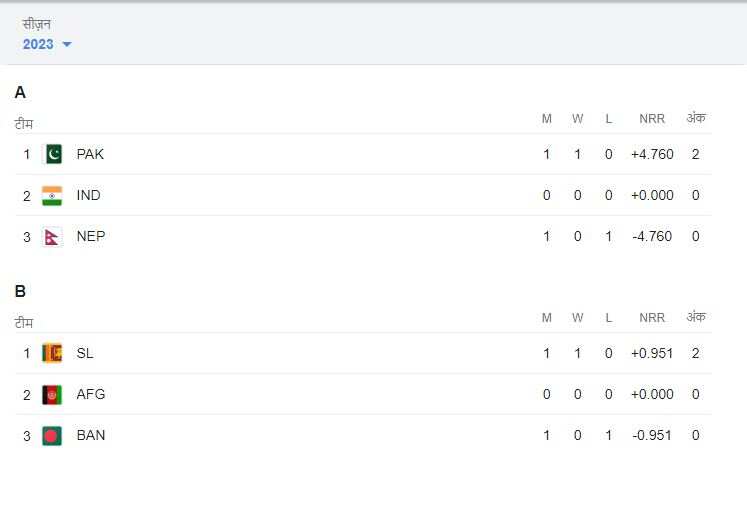The height and width of the screenshot is (521, 747).
Task: Click the Sri Lanka flag icon
Action: [x=53, y=353]
